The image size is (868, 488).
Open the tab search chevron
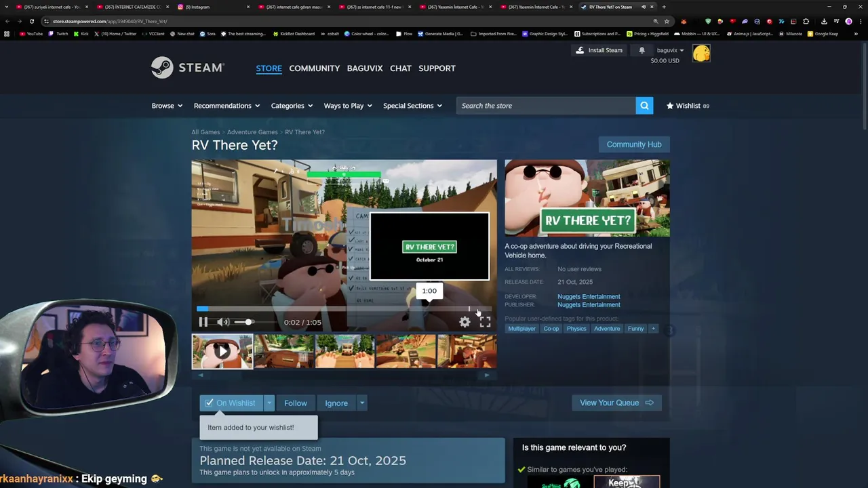(7, 7)
